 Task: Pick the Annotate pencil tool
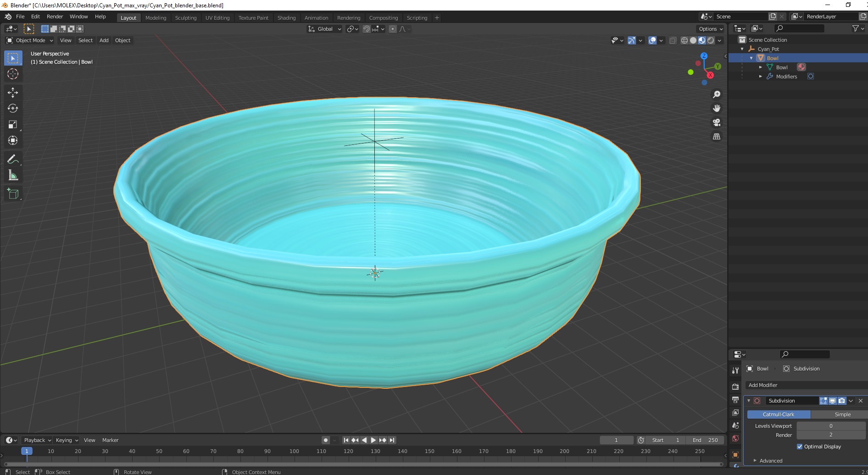point(13,160)
